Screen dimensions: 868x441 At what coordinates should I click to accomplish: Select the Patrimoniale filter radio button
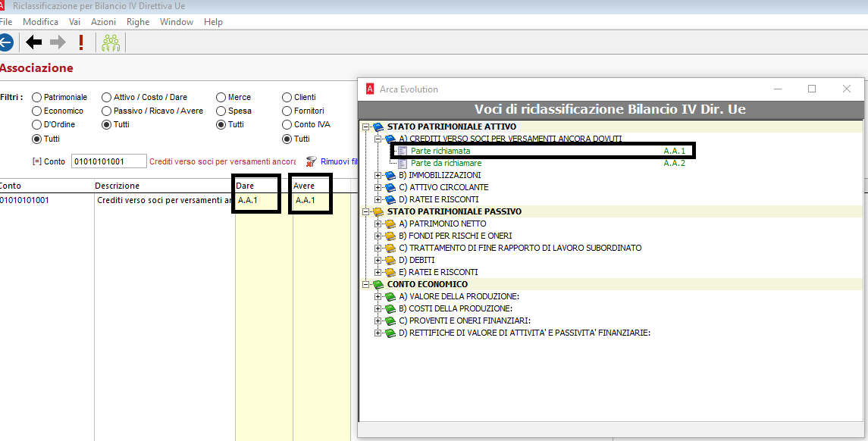click(37, 98)
